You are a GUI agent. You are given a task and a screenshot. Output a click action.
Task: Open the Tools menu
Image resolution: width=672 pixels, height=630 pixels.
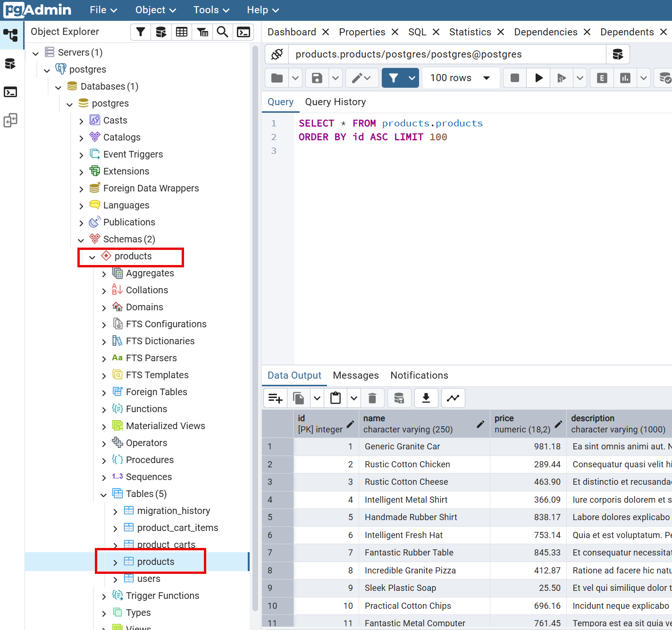pos(211,10)
